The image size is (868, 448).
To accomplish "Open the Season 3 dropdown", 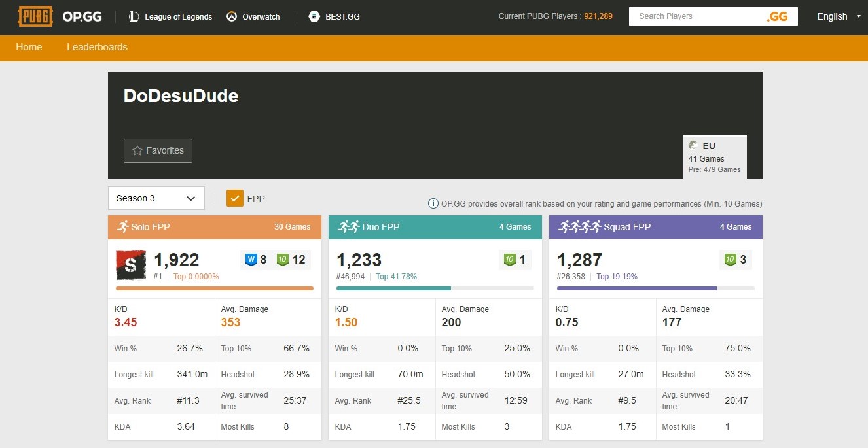I will pyautogui.click(x=156, y=198).
